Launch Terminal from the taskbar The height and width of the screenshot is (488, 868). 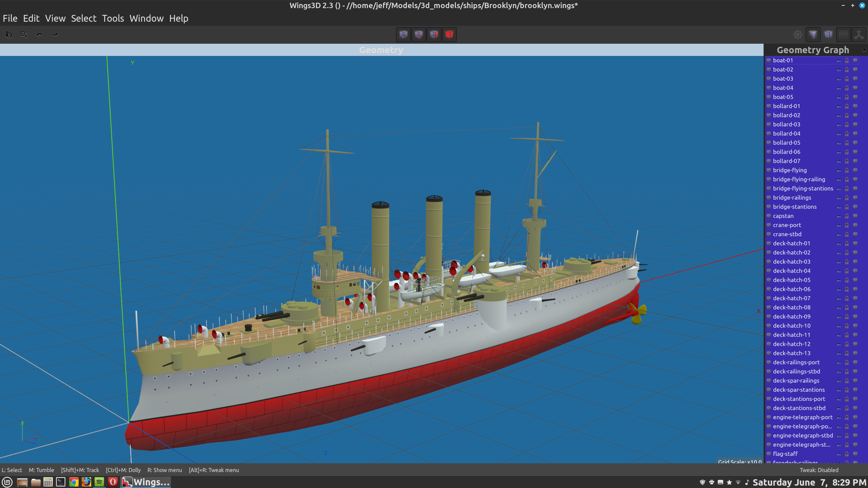tap(61, 482)
